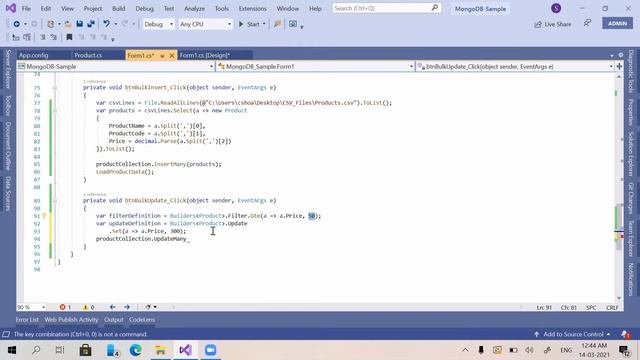Open the File menu
This screenshot has height=360, width=640.
pyautogui.click(x=26, y=8)
